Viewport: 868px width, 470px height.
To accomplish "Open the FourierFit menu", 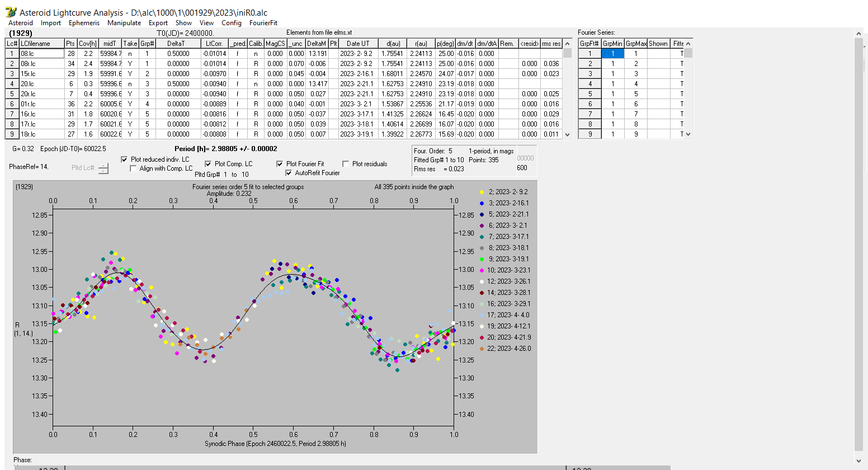I will point(263,23).
